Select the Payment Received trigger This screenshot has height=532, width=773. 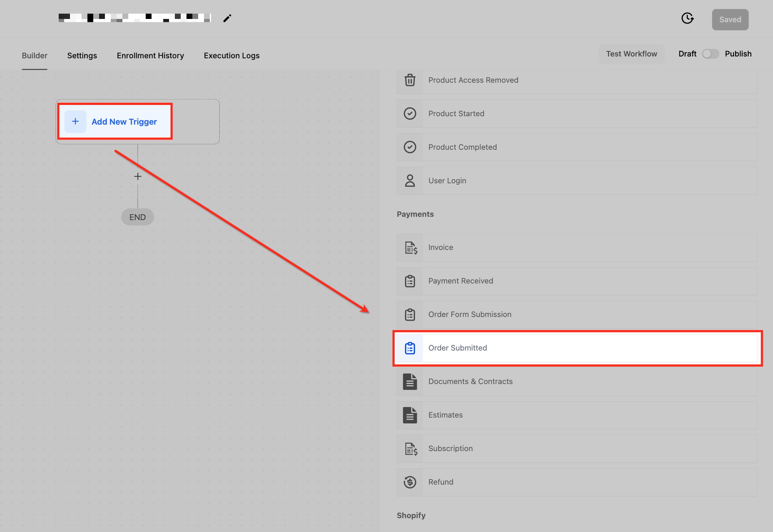(x=460, y=281)
